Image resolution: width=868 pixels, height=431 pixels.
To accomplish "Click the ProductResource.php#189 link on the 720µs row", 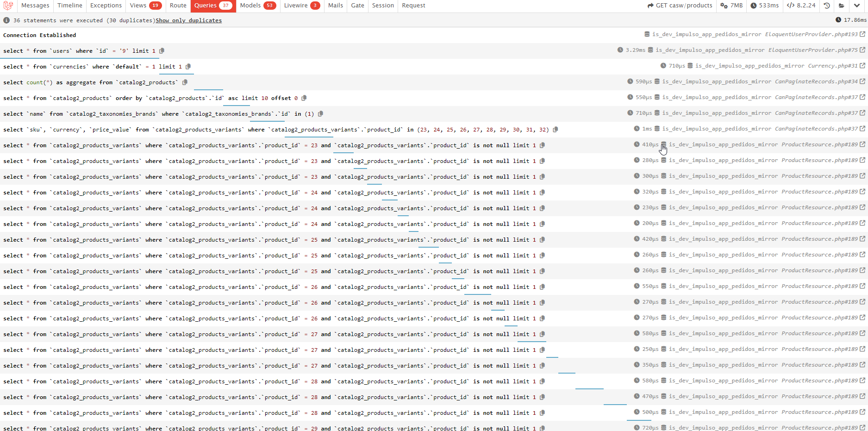I will pyautogui.click(x=819, y=428).
